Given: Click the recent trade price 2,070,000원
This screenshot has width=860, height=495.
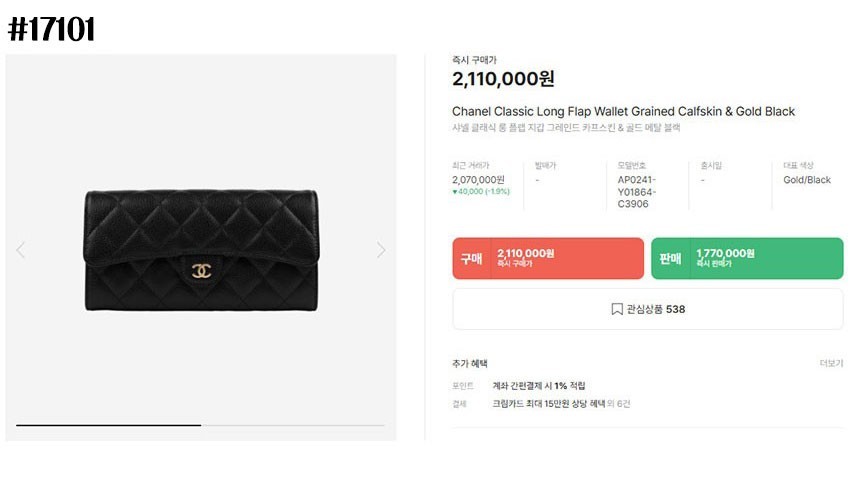Looking at the screenshot, I should (478, 180).
